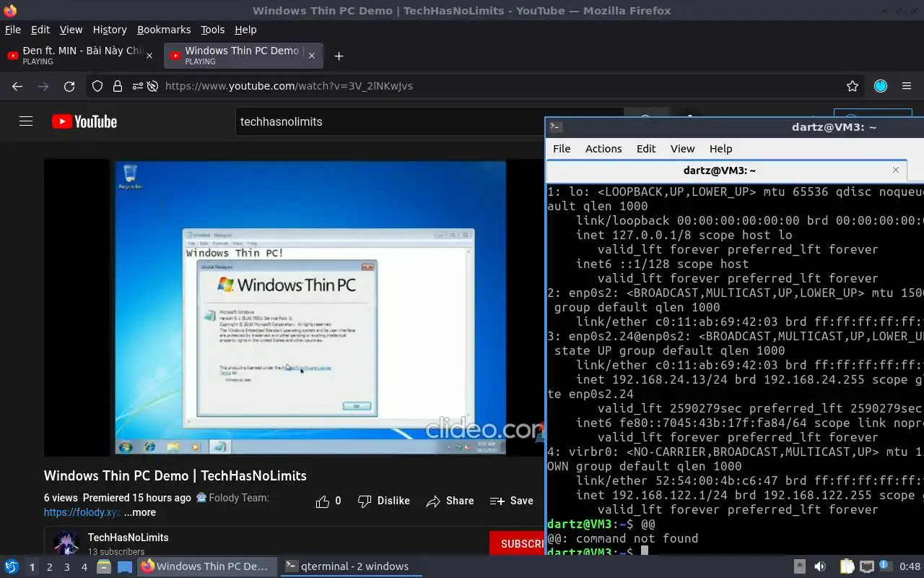
Task: Open the network tray icon
Action: pyautogui.click(x=867, y=566)
